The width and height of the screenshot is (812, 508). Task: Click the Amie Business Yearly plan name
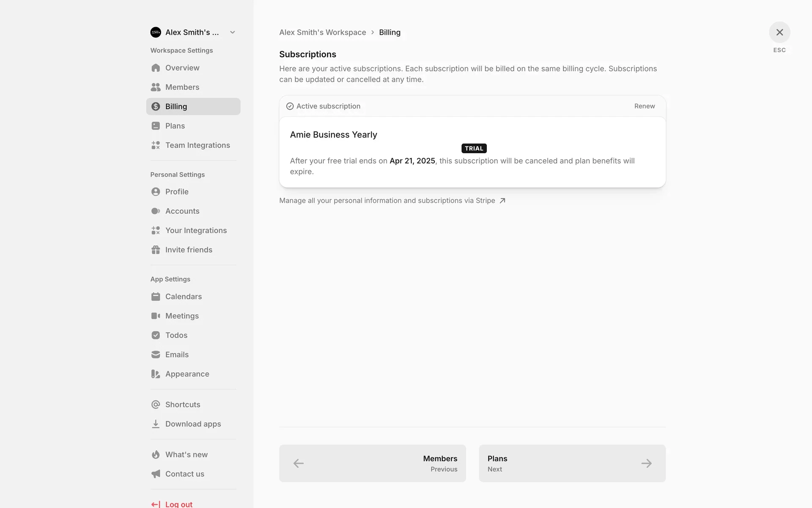pyautogui.click(x=334, y=135)
